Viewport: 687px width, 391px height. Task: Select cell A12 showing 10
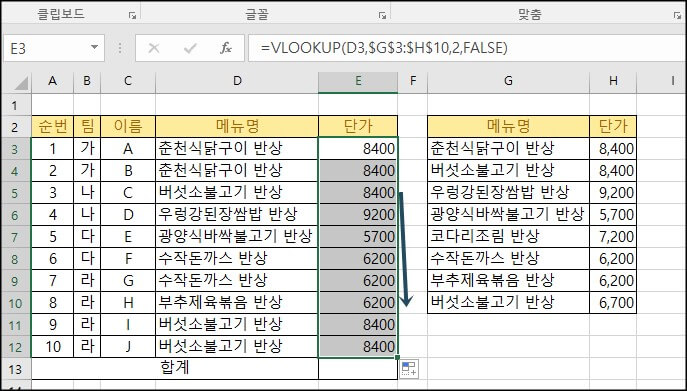53,347
